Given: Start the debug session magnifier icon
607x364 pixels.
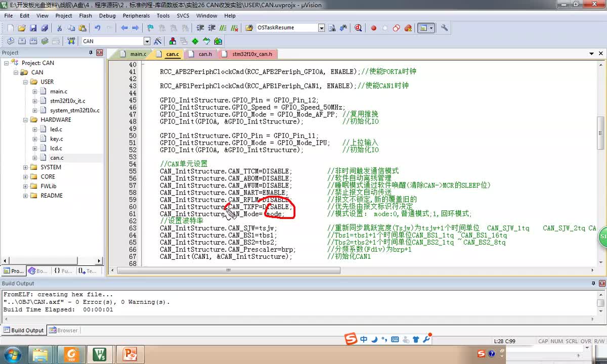Looking at the screenshot, I should pyautogui.click(x=359, y=28).
